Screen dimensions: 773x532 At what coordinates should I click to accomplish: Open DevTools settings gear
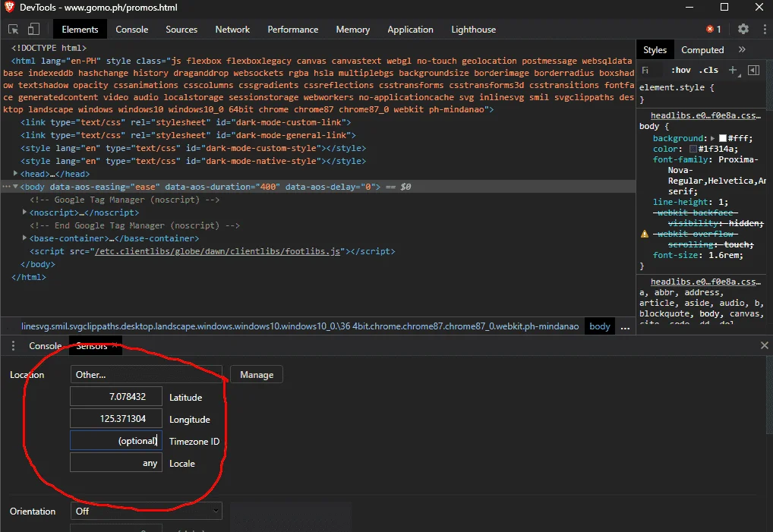[x=743, y=29]
